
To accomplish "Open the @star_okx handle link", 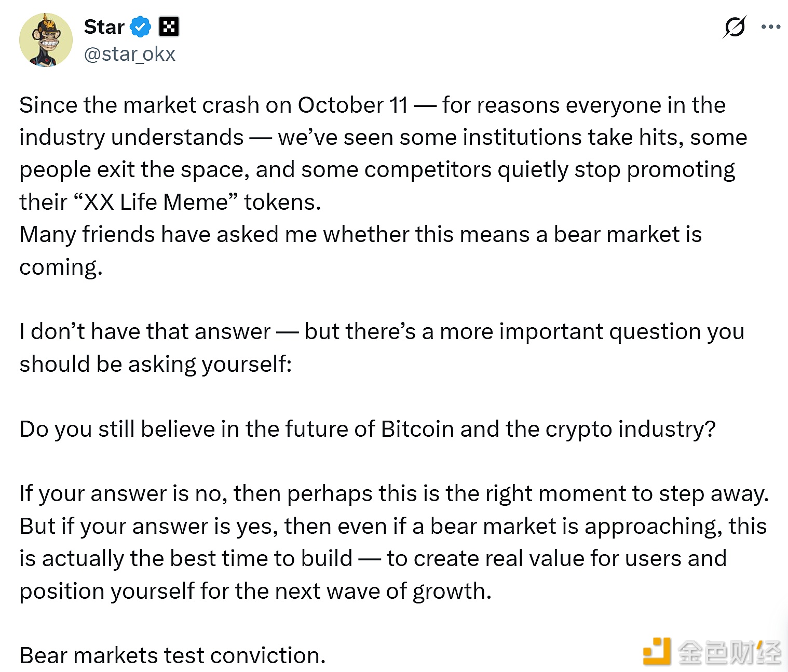I will (x=130, y=54).
